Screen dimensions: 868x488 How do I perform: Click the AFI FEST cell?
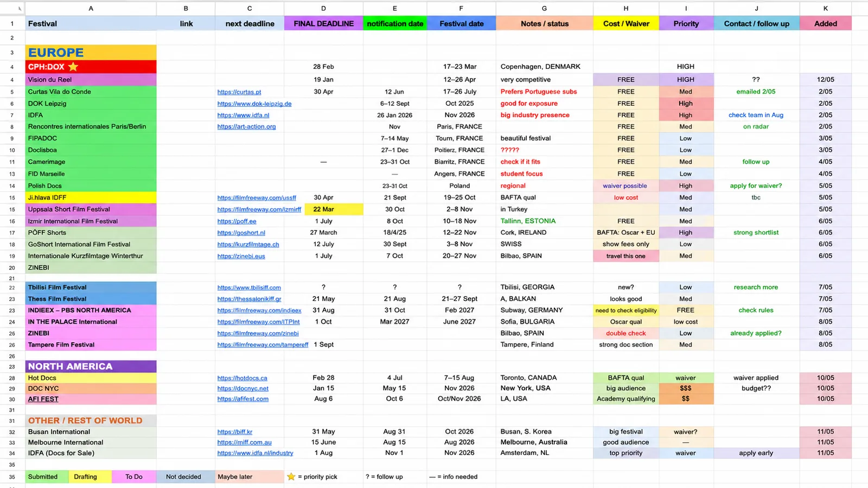[x=91, y=399]
